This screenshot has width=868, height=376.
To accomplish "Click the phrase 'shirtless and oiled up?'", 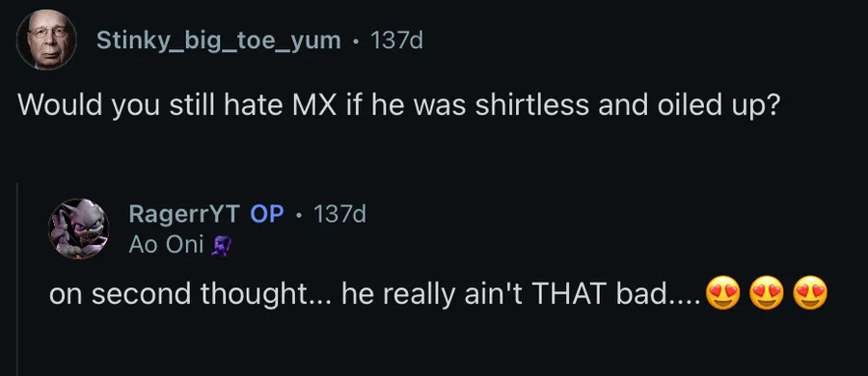I will pyautogui.click(x=628, y=107).
